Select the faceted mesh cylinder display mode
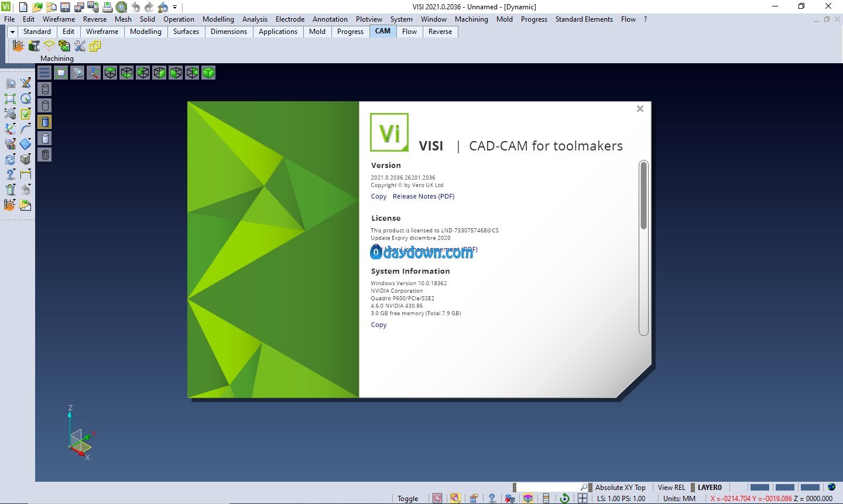Screen dimensions: 843x504 tap(44, 155)
